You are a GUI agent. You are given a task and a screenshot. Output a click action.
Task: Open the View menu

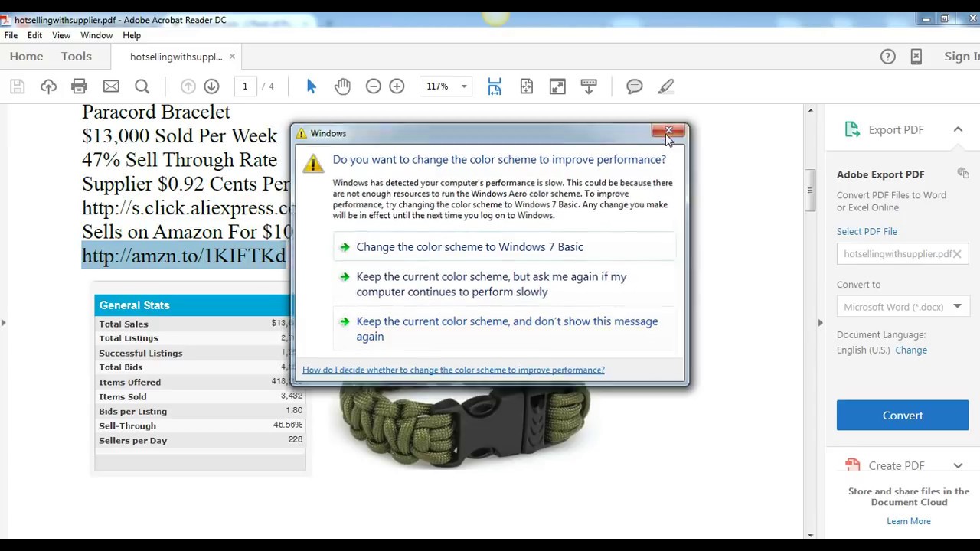click(x=61, y=35)
